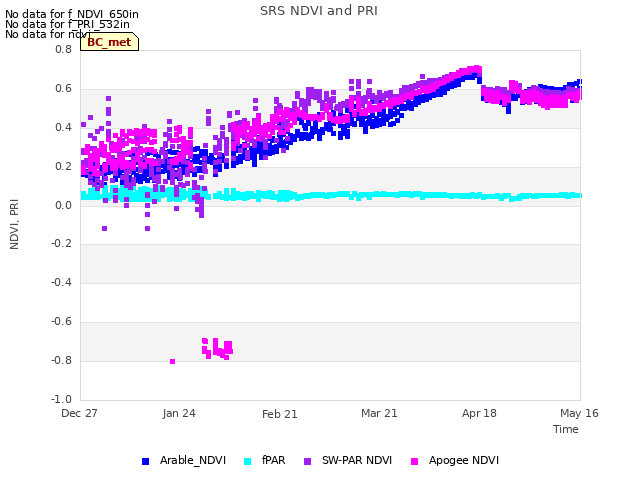Click the magenta Apogee NDVI legend swatch

(414, 461)
